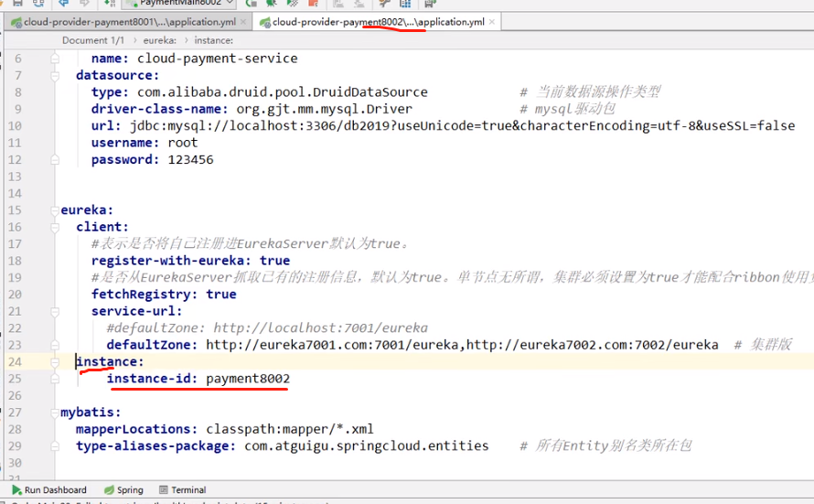Click the commented '#defaultZone' line 22

tap(267, 328)
